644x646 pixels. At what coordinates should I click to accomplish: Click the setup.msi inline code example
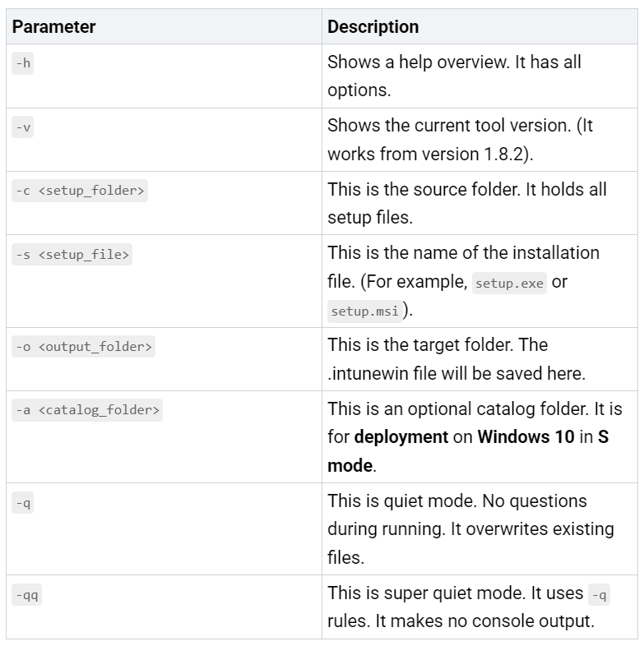coord(364,311)
